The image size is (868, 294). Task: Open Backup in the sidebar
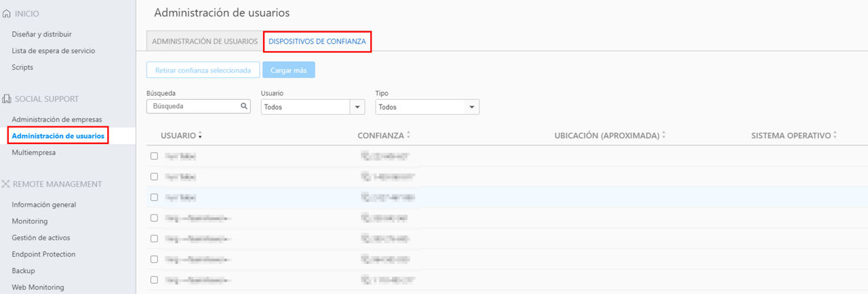click(23, 271)
